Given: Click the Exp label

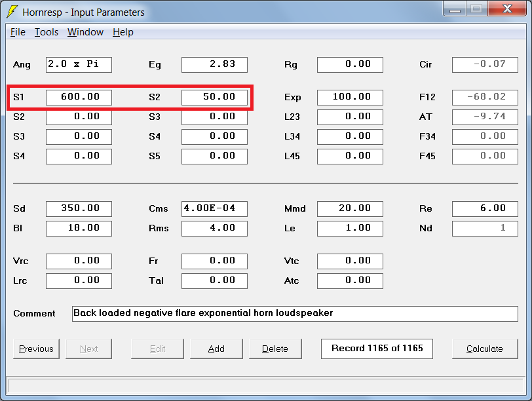Looking at the screenshot, I should (293, 98).
